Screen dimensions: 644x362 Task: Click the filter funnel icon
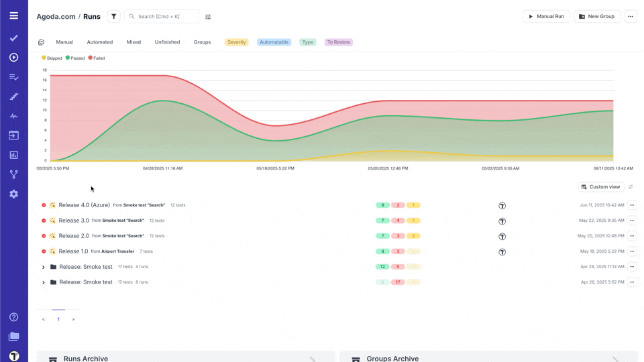tap(113, 16)
